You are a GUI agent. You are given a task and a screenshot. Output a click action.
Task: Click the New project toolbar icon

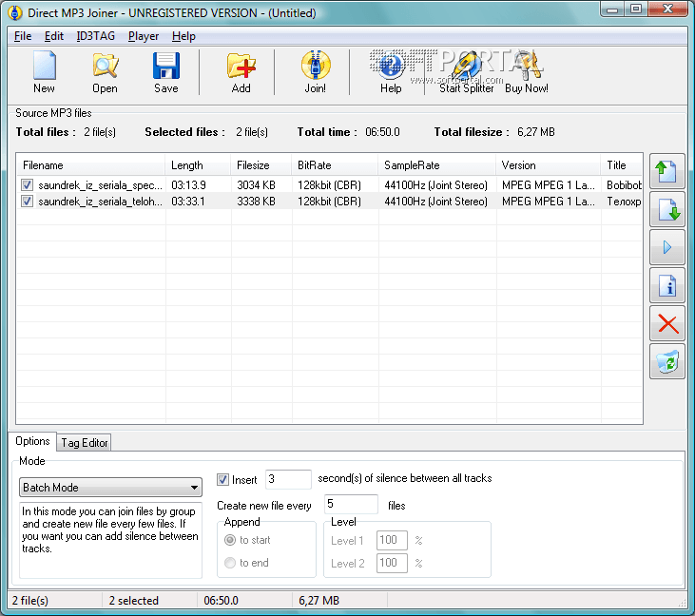pyautogui.click(x=45, y=66)
